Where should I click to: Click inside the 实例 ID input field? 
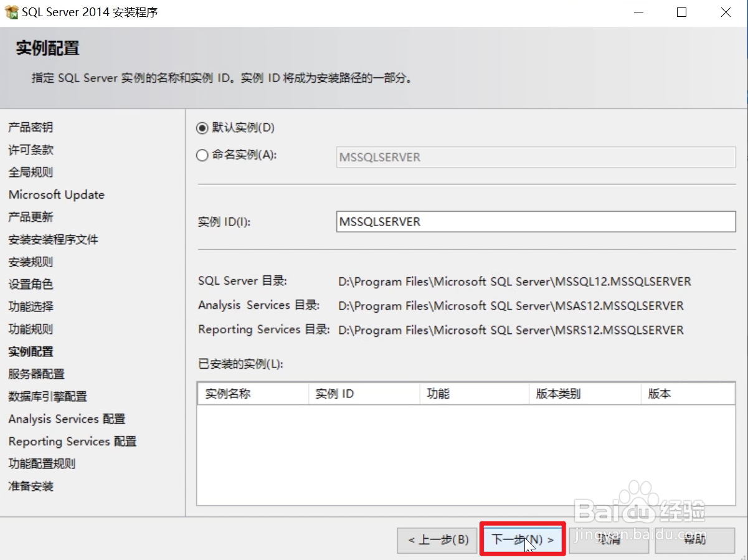pos(536,221)
